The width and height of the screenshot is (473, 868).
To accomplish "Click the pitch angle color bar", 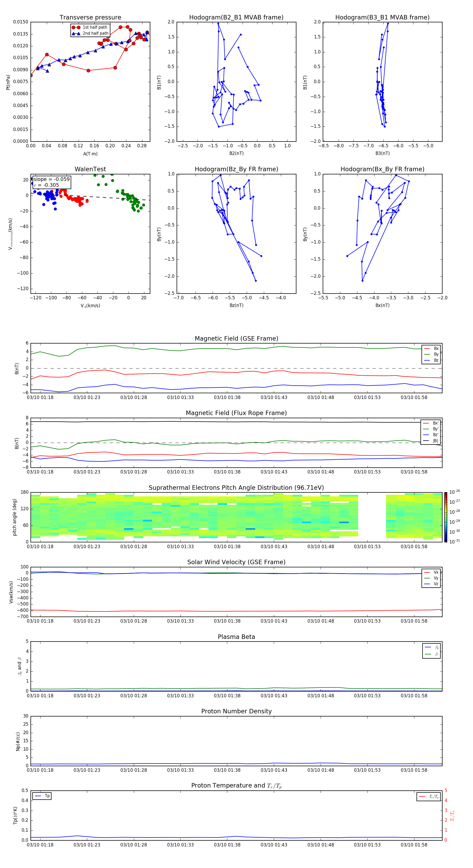I will 446,517.
